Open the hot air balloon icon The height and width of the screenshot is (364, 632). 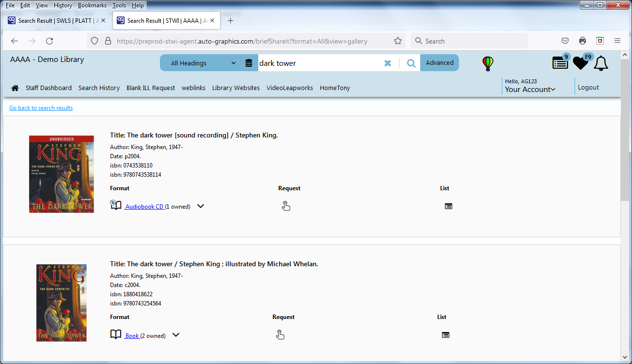point(488,63)
